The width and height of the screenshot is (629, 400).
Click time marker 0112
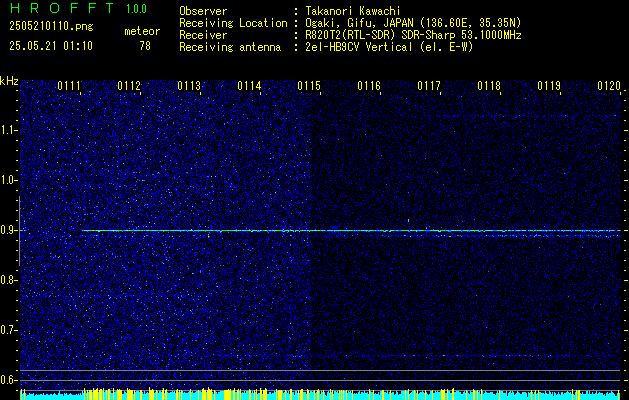[x=129, y=86]
